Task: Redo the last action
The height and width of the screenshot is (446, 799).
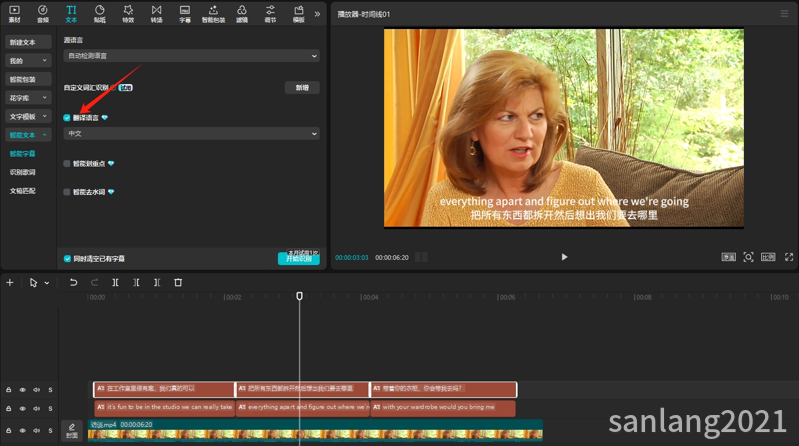Action: point(94,282)
